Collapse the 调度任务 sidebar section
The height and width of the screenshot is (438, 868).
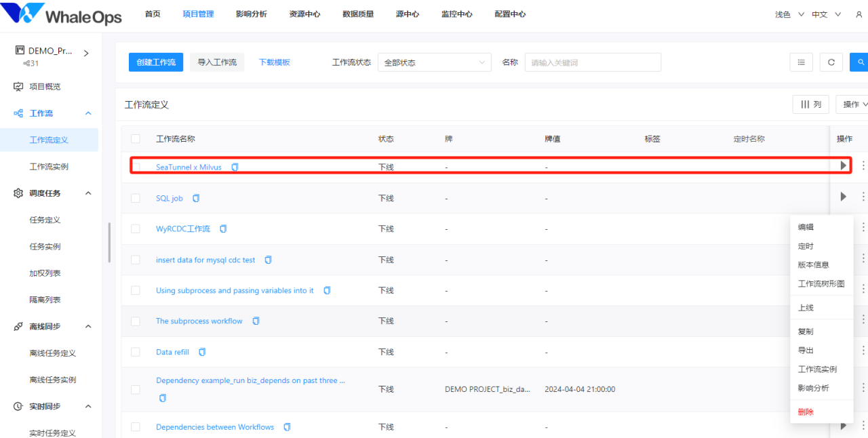88,193
